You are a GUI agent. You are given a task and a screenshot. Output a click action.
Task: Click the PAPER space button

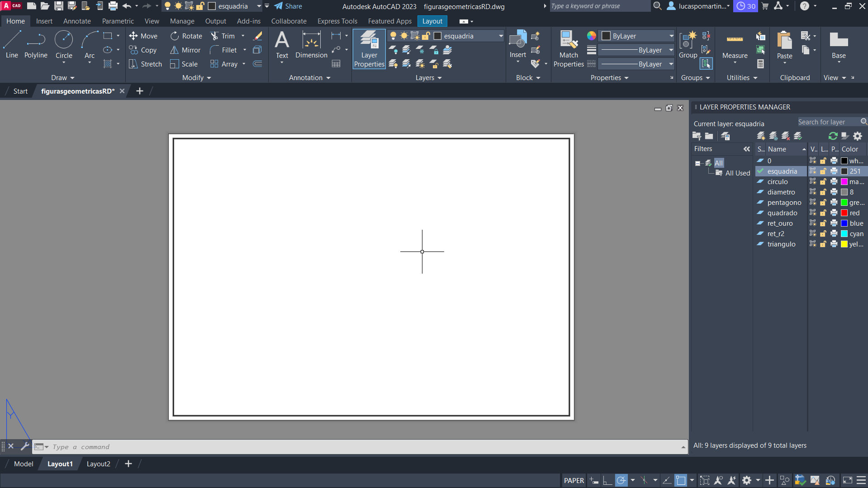tap(574, 481)
